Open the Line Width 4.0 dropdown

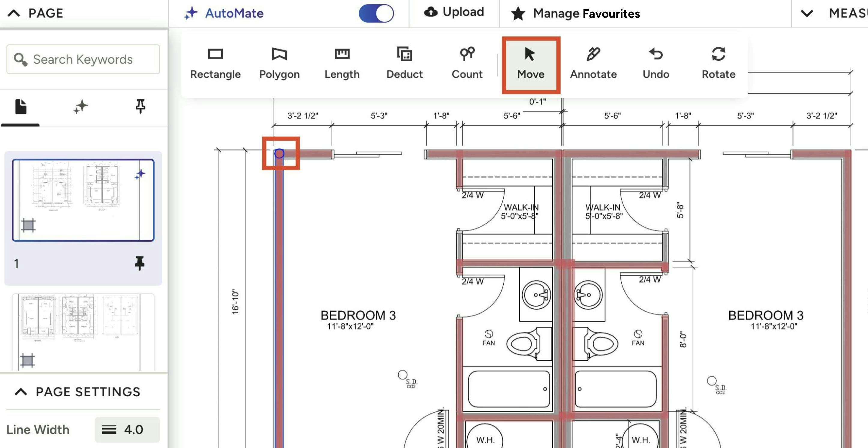coord(127,429)
